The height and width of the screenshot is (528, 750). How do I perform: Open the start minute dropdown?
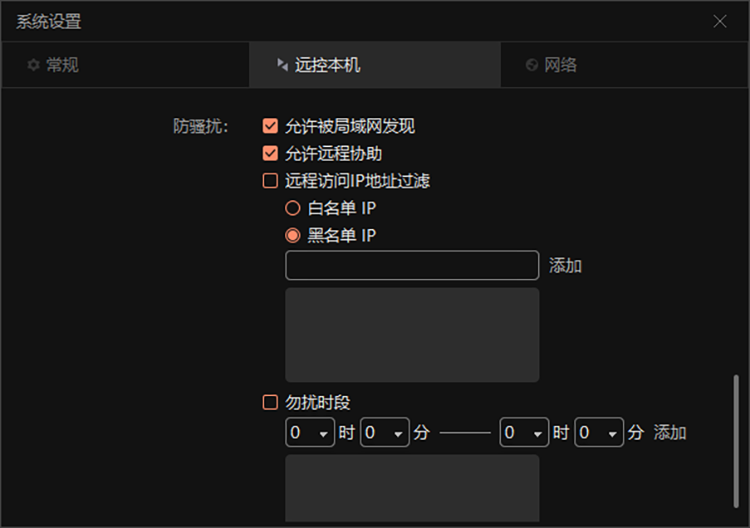pyautogui.click(x=385, y=432)
